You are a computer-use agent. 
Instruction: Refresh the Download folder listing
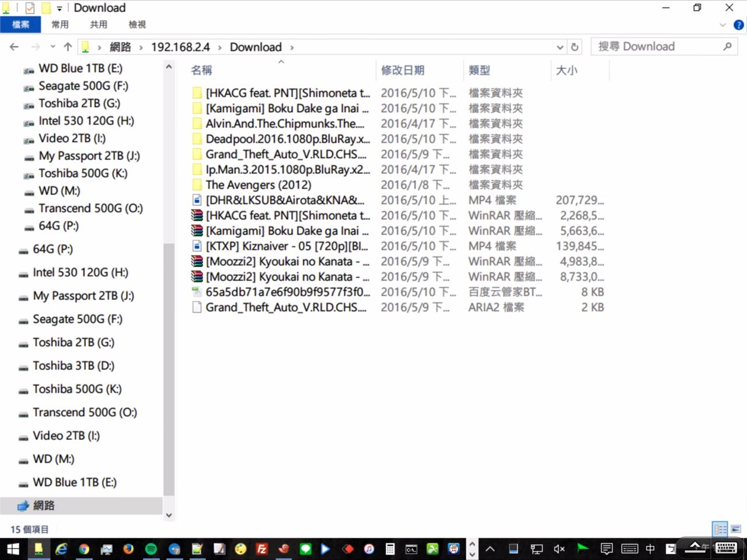575,47
